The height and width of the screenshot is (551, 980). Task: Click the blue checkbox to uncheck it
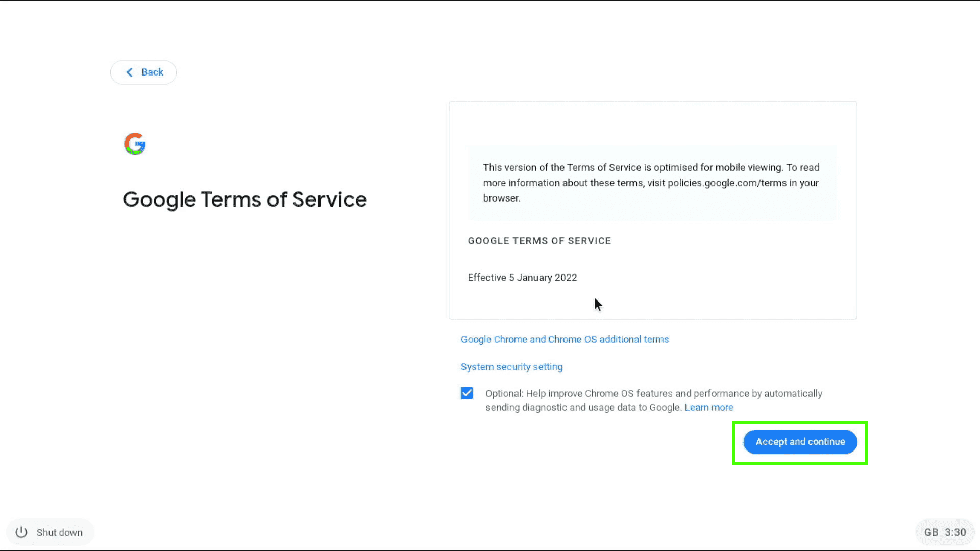[x=467, y=393]
